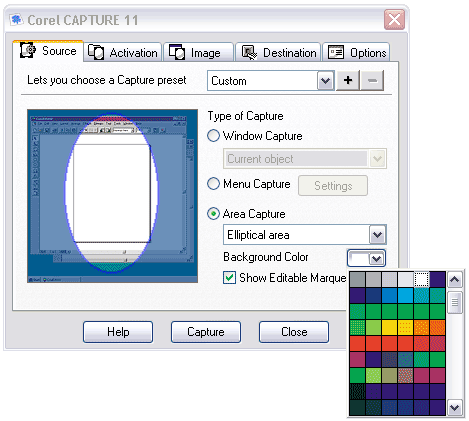Select the Window Capture radio button
The width and height of the screenshot is (469, 421).
click(213, 136)
